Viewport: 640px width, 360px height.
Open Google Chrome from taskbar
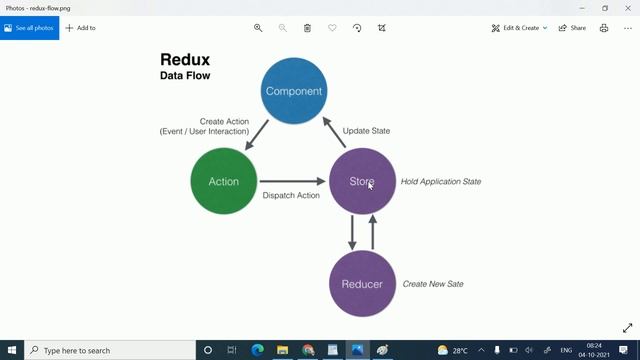point(308,350)
